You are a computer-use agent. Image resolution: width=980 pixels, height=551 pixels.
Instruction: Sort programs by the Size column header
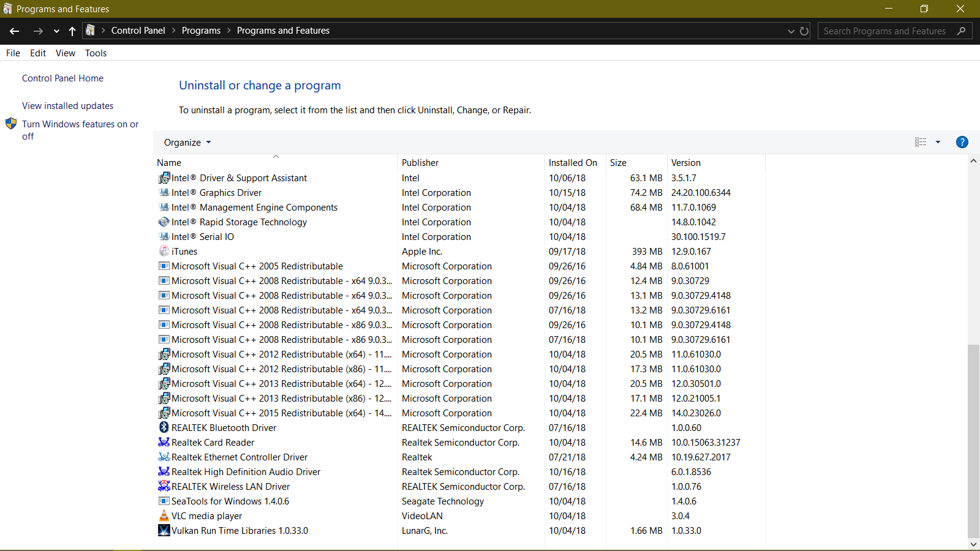[x=637, y=163]
